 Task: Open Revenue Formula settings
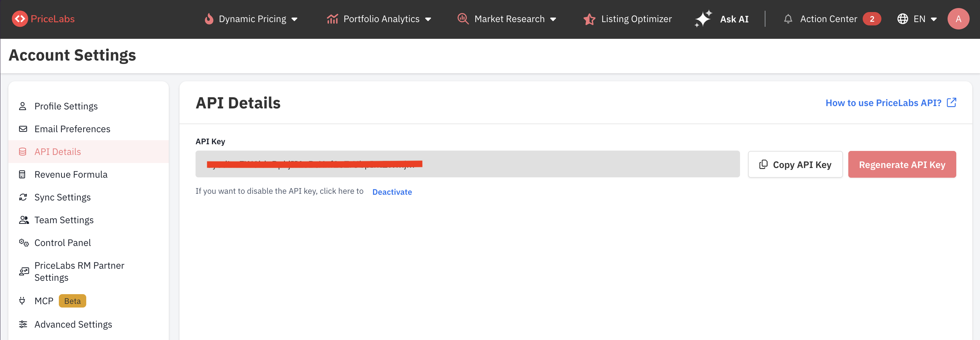coord(88,174)
